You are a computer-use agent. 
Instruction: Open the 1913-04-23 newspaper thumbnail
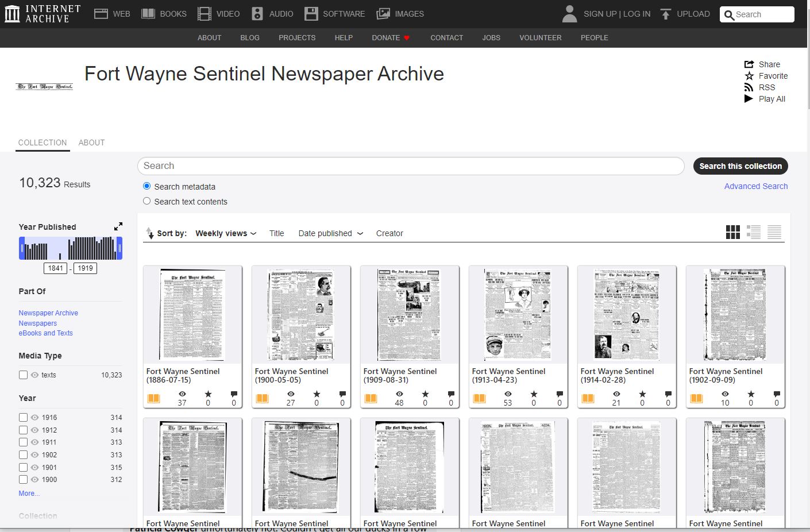click(x=518, y=315)
